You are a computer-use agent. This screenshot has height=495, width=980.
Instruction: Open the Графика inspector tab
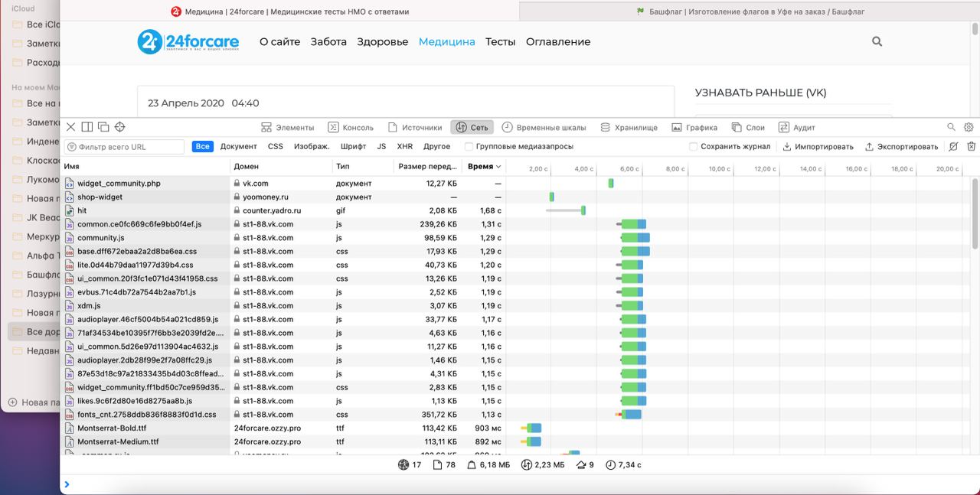point(694,128)
